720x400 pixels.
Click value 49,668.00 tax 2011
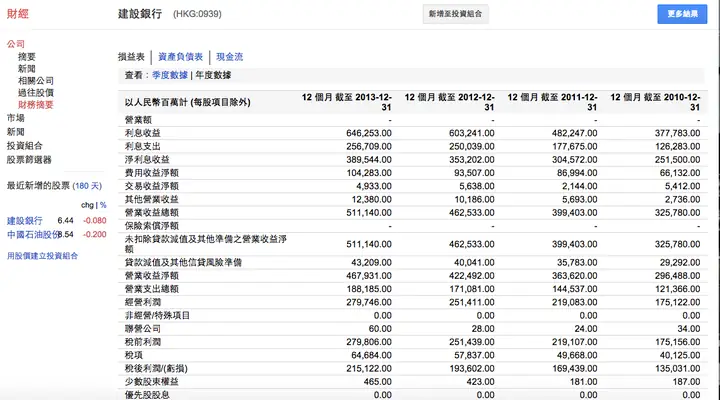(577, 355)
